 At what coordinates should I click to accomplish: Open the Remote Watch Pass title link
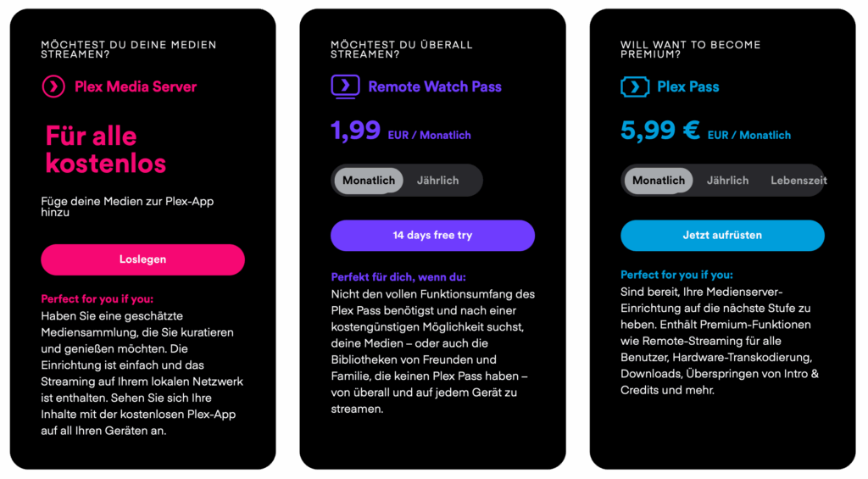pyautogui.click(x=435, y=86)
